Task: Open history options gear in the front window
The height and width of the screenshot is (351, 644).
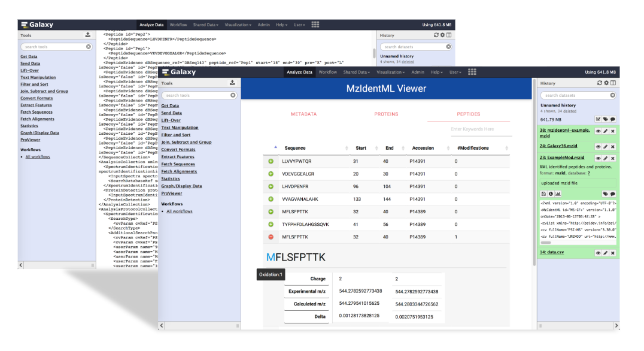Action: 606,83
